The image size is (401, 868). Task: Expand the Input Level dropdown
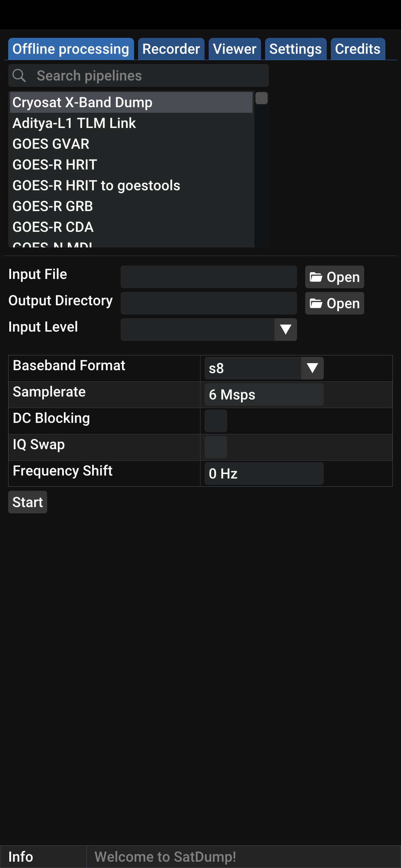(x=285, y=329)
